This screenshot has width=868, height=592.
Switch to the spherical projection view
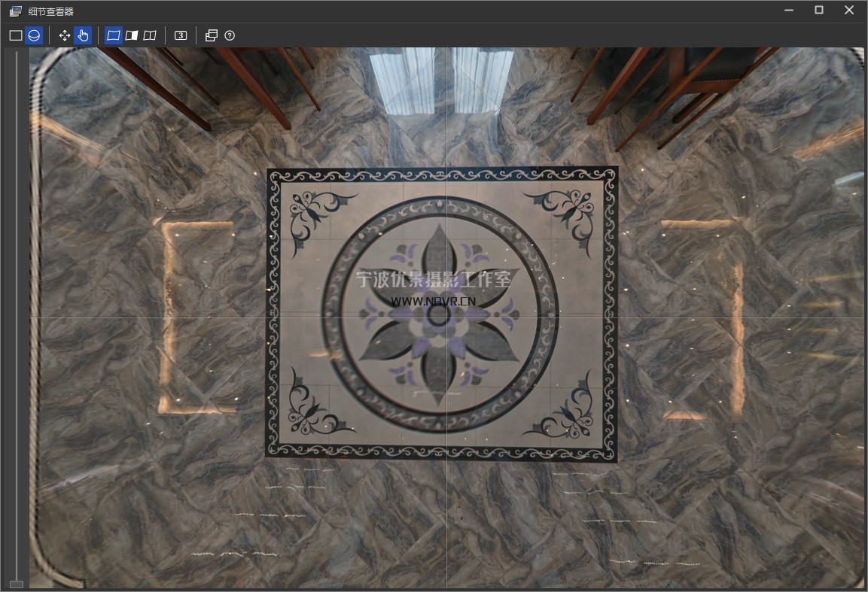[x=34, y=35]
